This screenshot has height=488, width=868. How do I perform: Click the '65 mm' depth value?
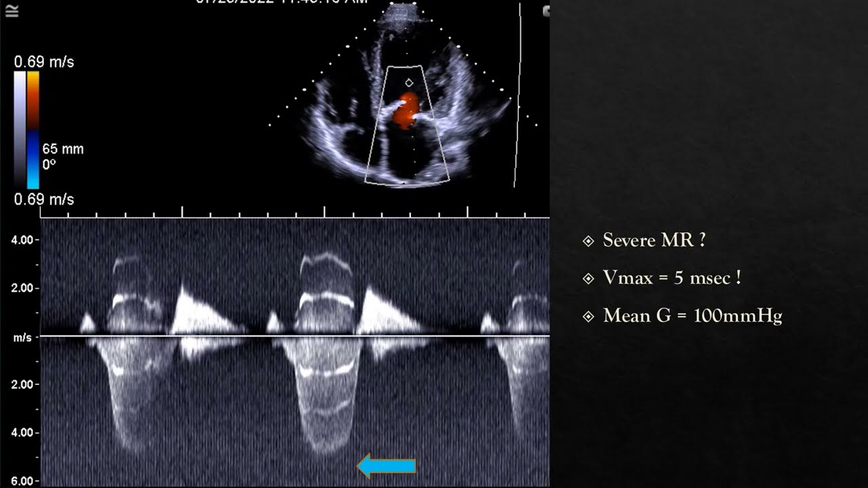(63, 149)
